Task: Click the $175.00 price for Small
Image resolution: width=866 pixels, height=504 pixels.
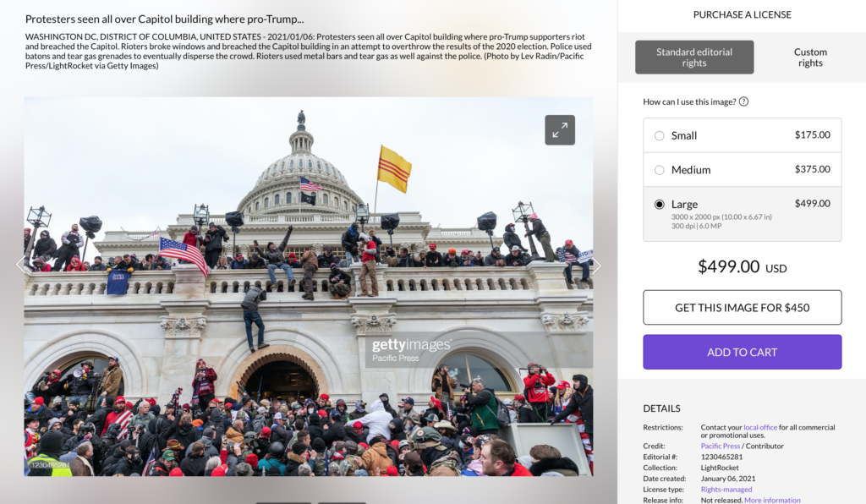Action: (813, 134)
